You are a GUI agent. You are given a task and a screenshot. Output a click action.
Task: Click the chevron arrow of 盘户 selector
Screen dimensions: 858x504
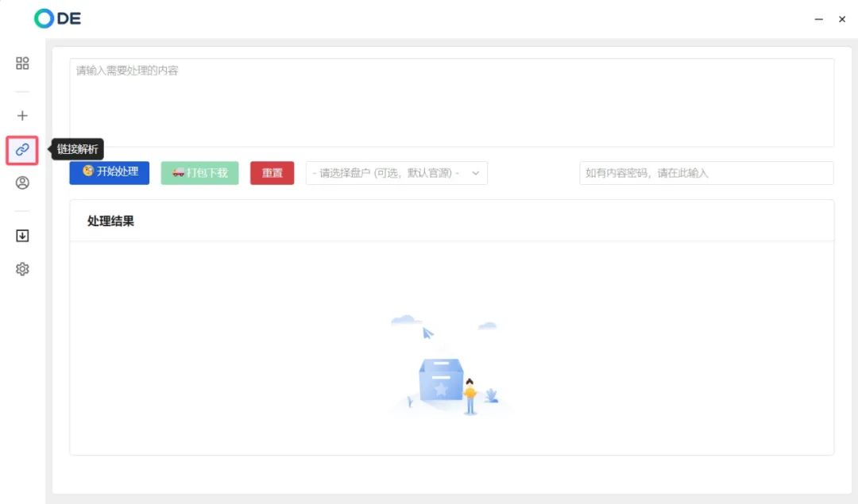pyautogui.click(x=476, y=173)
